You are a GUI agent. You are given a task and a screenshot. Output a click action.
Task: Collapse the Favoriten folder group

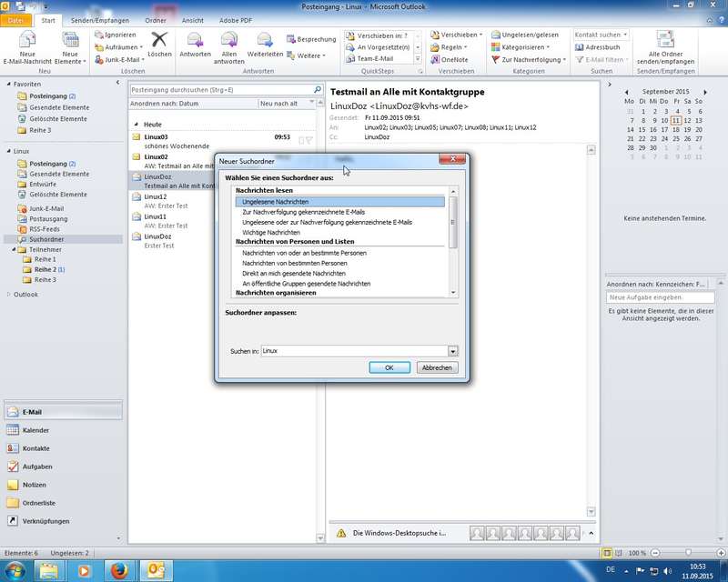[8, 84]
